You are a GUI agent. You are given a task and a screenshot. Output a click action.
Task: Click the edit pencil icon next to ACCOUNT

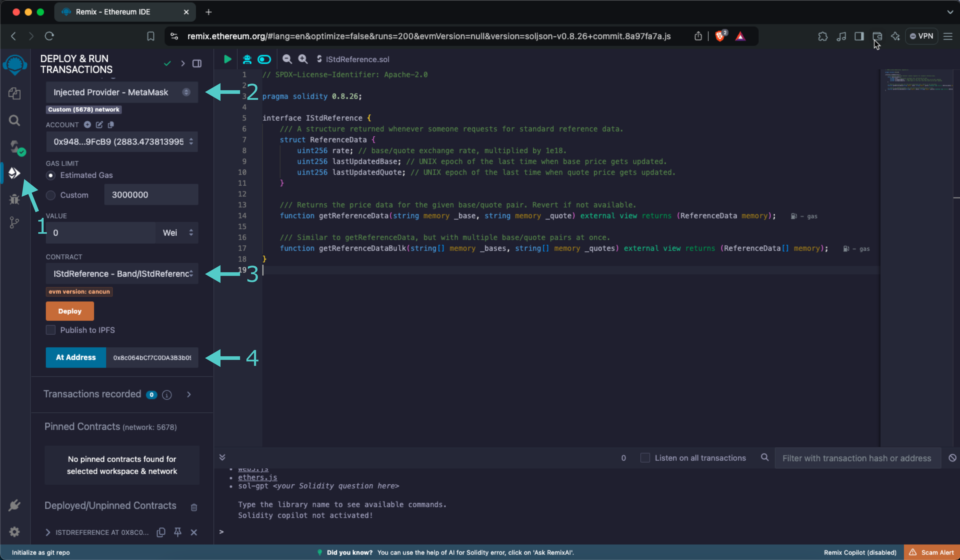pos(99,125)
